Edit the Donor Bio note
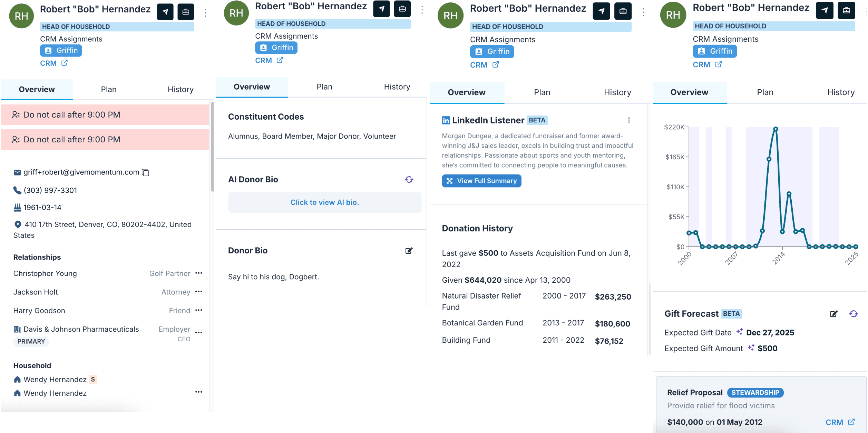868x433 pixels. pyautogui.click(x=409, y=251)
